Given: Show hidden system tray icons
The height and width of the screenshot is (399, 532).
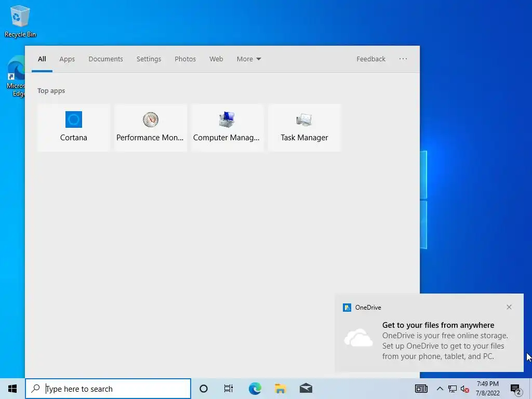Looking at the screenshot, I should coord(440,389).
